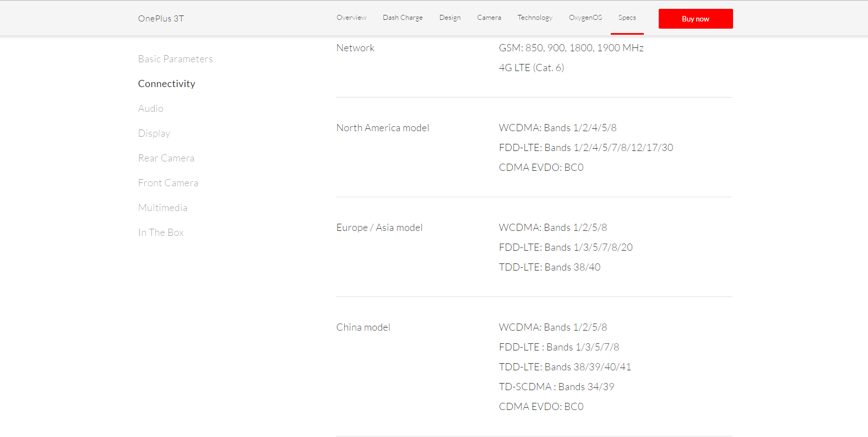The height and width of the screenshot is (437, 868).
Task: Select Connectivity in the sidebar
Action: pyautogui.click(x=166, y=84)
